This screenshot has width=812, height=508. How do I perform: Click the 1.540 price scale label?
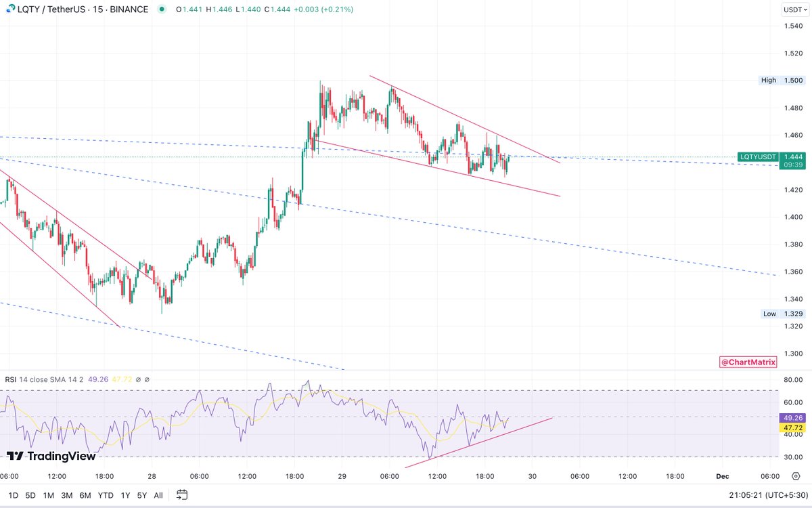793,26
